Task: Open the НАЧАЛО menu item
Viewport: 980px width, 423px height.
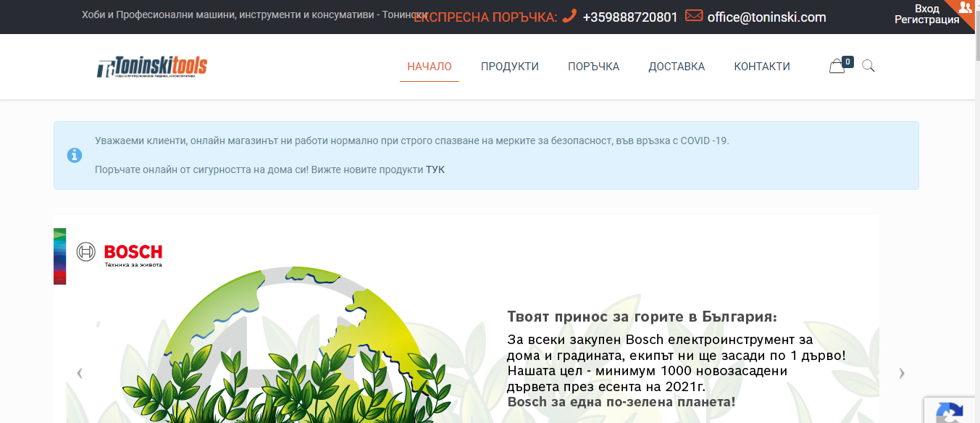Action: [x=430, y=67]
